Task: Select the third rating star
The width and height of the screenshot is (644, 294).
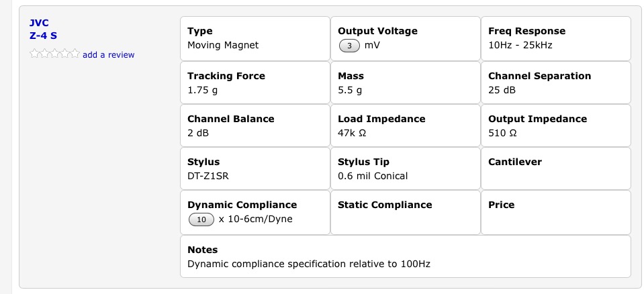Action: click(54, 54)
